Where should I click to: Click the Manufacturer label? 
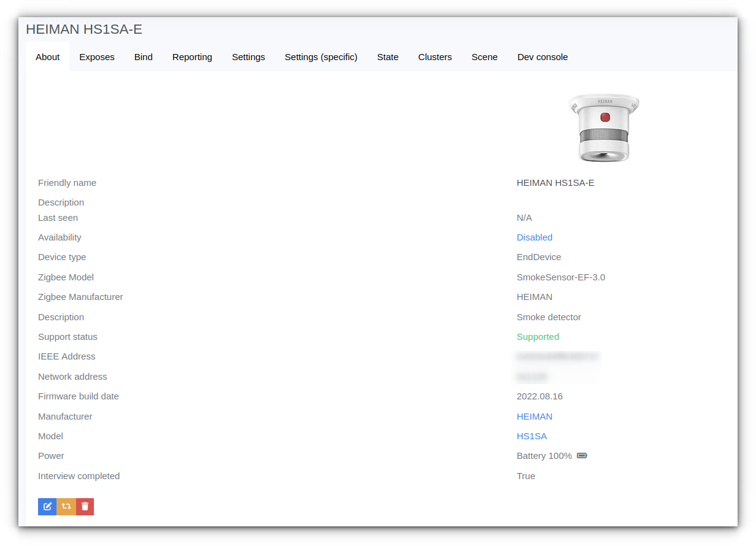[65, 417]
